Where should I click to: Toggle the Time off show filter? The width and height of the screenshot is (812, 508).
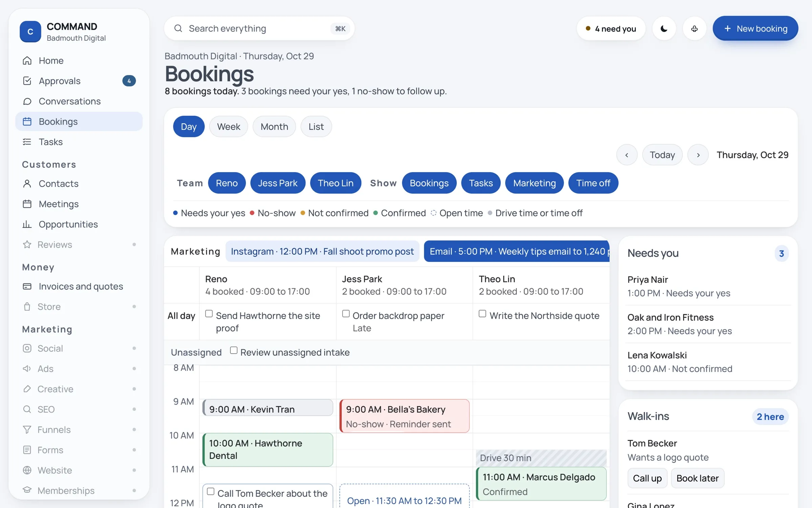pyautogui.click(x=593, y=183)
